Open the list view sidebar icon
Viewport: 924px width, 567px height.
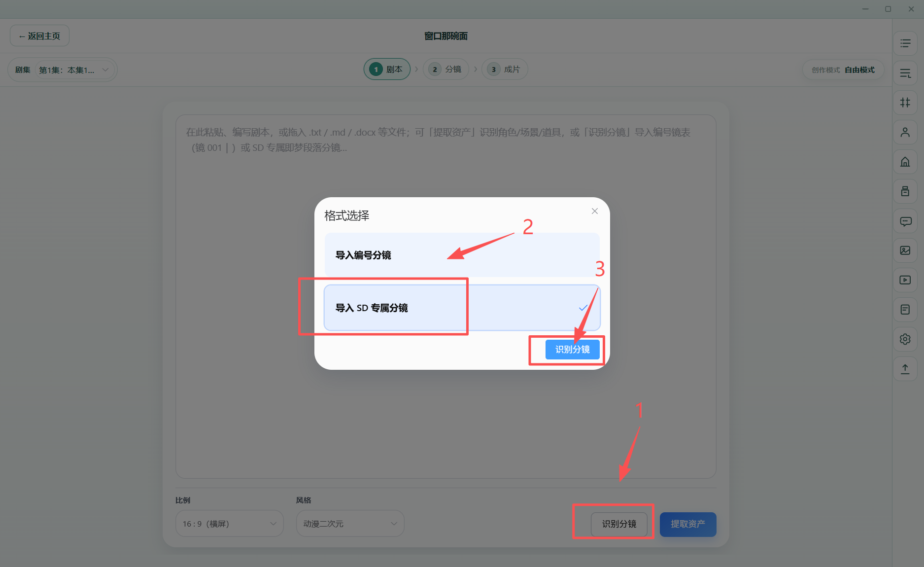click(x=905, y=43)
